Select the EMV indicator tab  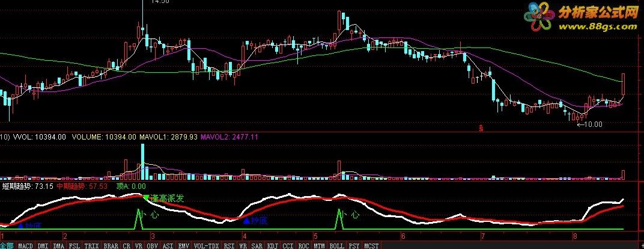tap(184, 246)
